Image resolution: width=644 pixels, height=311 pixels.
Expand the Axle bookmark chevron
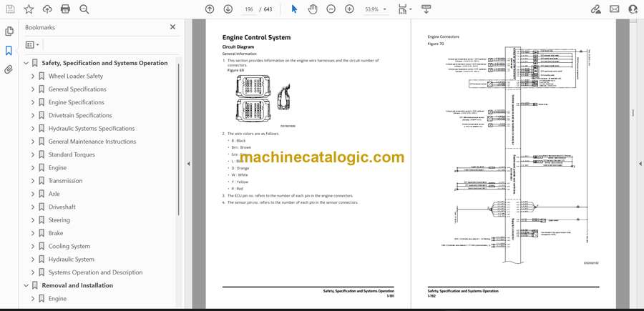click(33, 194)
